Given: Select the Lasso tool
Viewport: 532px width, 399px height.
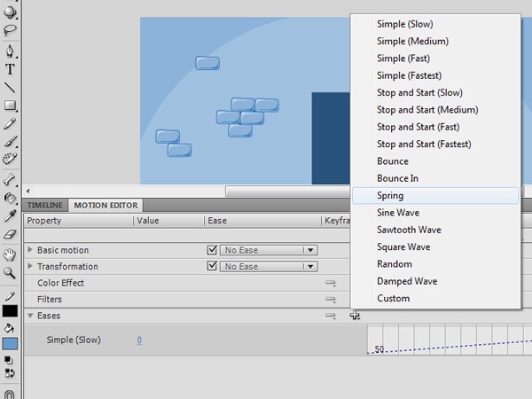Looking at the screenshot, I should coord(10,29).
